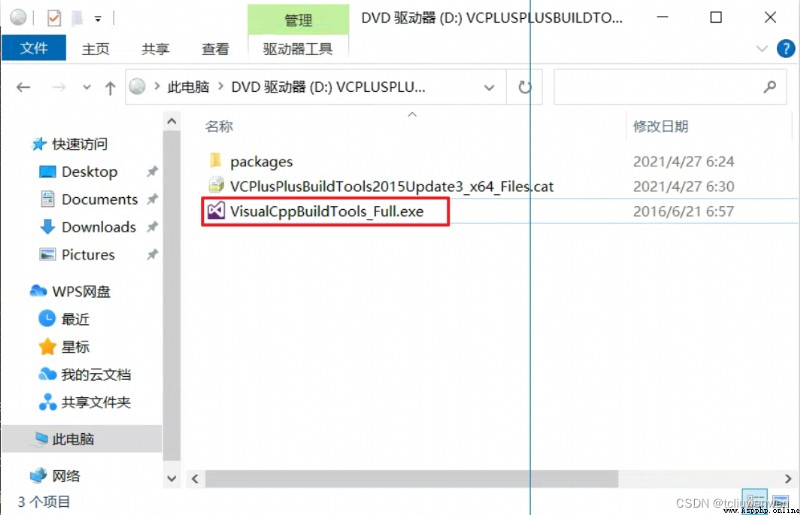The image size is (800, 515).
Task: Click the Properties checkmark icon in title bar
Action: [x=54, y=18]
